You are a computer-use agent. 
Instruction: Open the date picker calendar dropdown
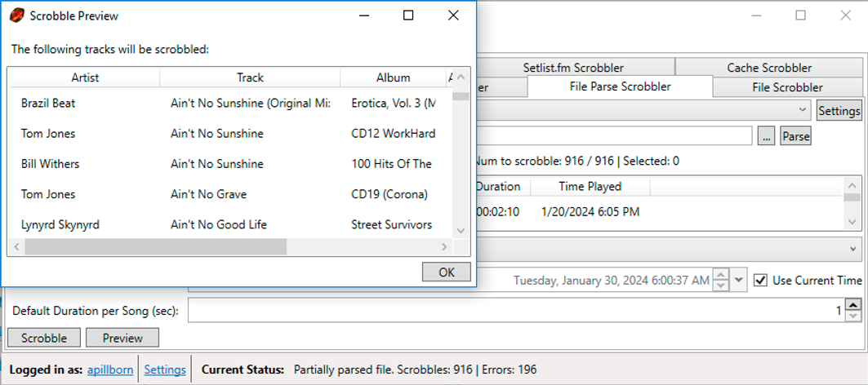tap(738, 280)
